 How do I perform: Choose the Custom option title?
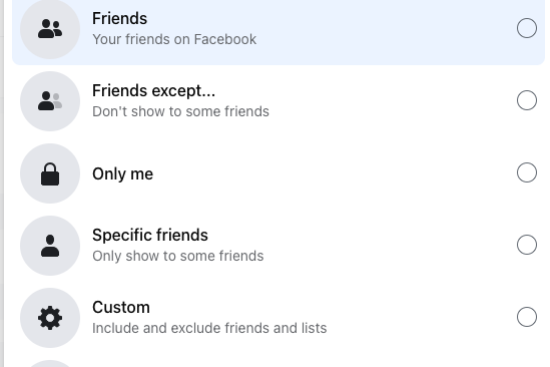121,307
